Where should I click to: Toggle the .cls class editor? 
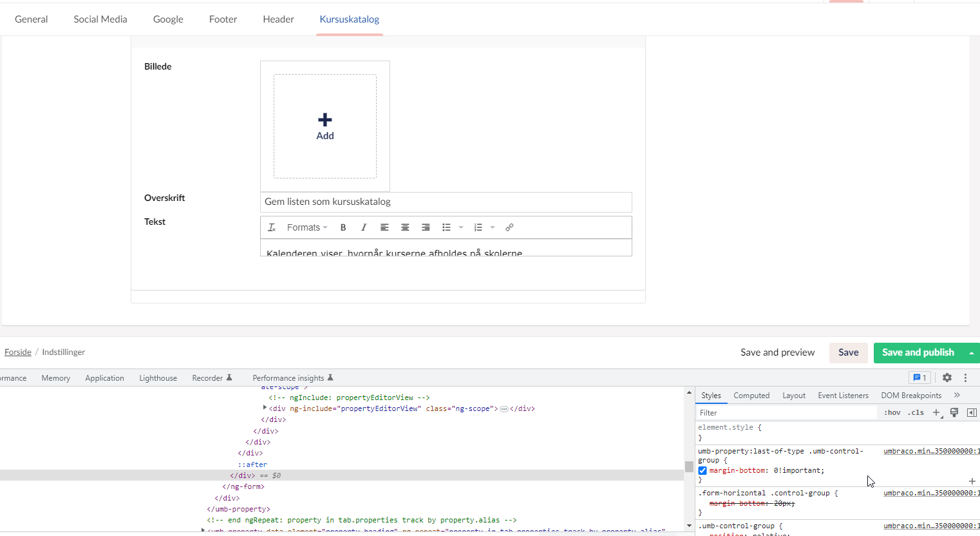point(916,412)
